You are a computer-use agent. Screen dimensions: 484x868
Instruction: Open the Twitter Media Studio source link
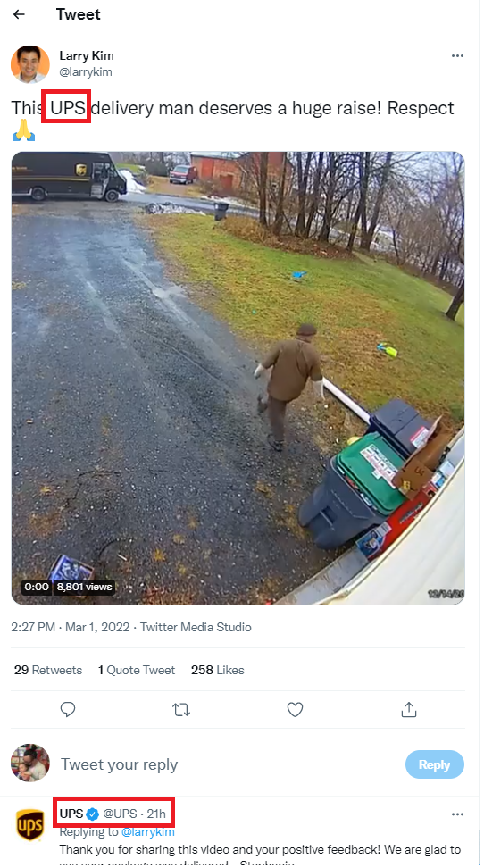pyautogui.click(x=196, y=627)
